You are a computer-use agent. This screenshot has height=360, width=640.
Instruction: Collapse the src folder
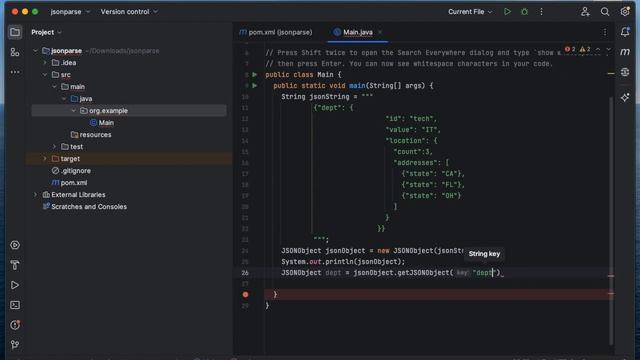click(45, 75)
